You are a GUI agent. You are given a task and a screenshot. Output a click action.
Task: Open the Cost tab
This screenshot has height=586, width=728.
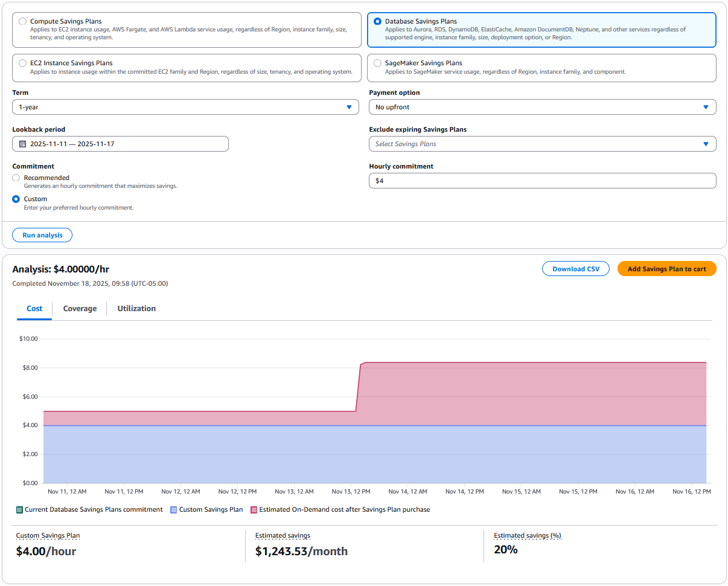(x=34, y=308)
